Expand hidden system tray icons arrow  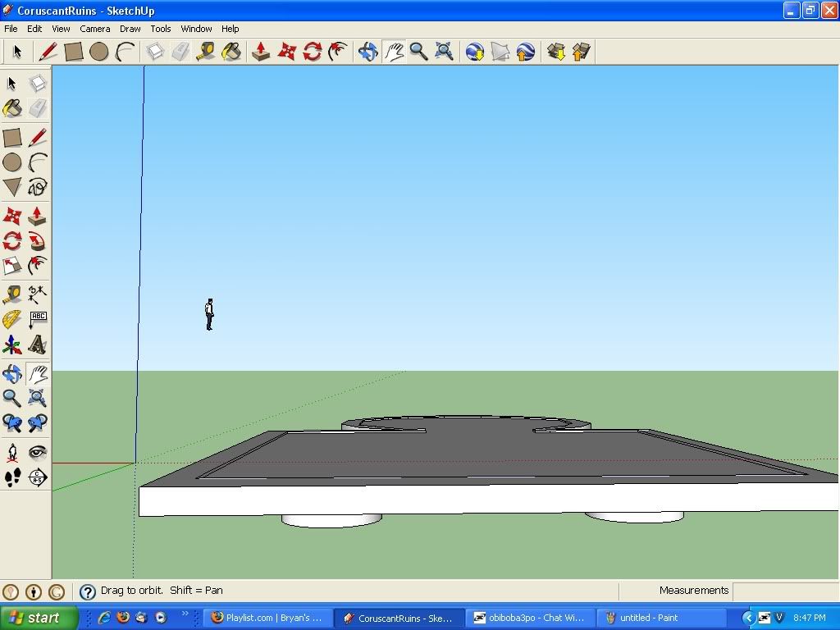(x=748, y=619)
